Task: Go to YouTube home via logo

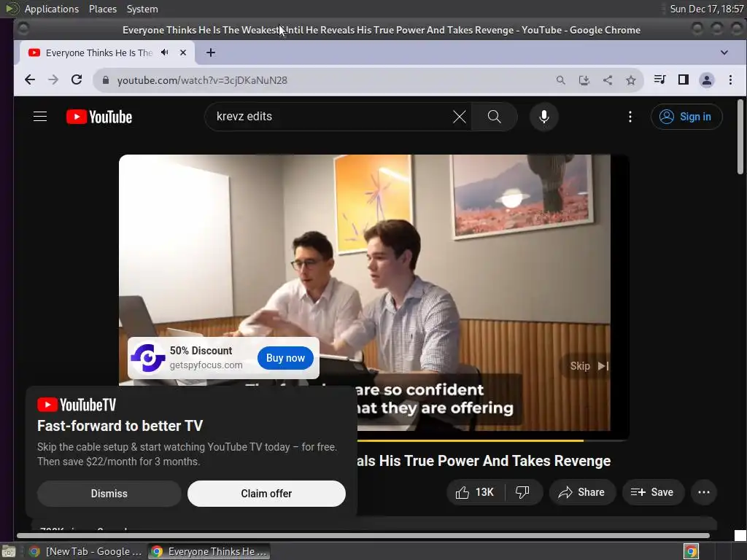Action: click(99, 117)
